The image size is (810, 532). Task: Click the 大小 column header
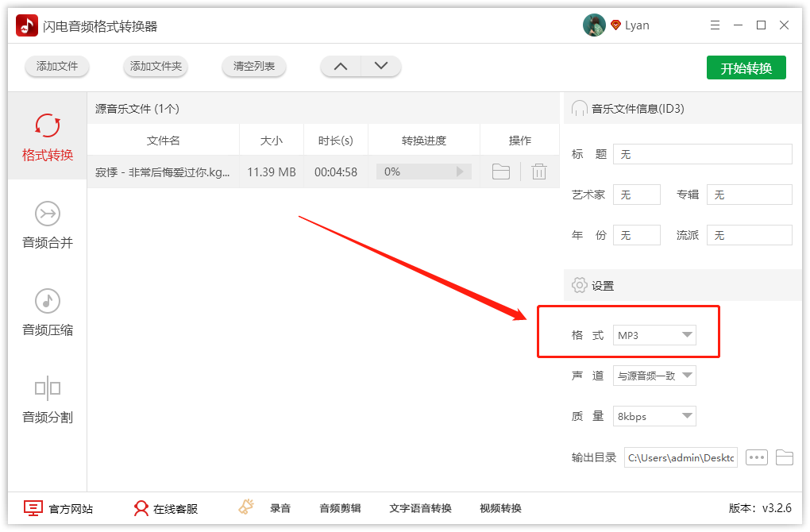click(x=272, y=140)
